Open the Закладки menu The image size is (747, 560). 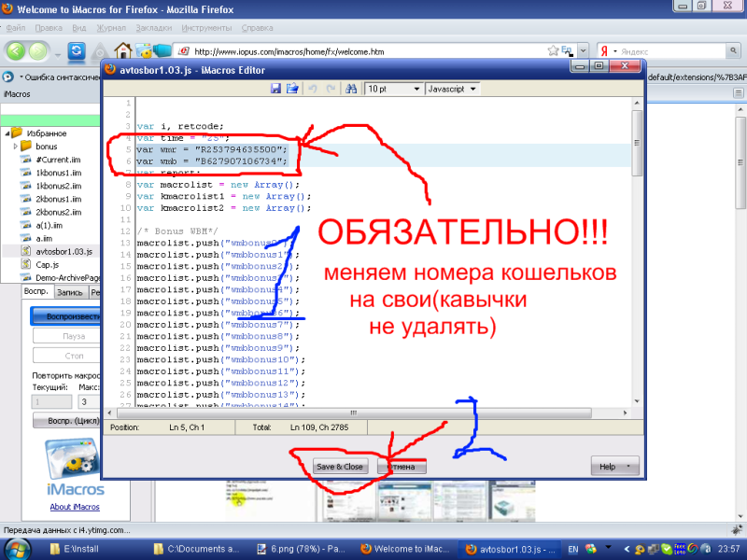coord(154,28)
